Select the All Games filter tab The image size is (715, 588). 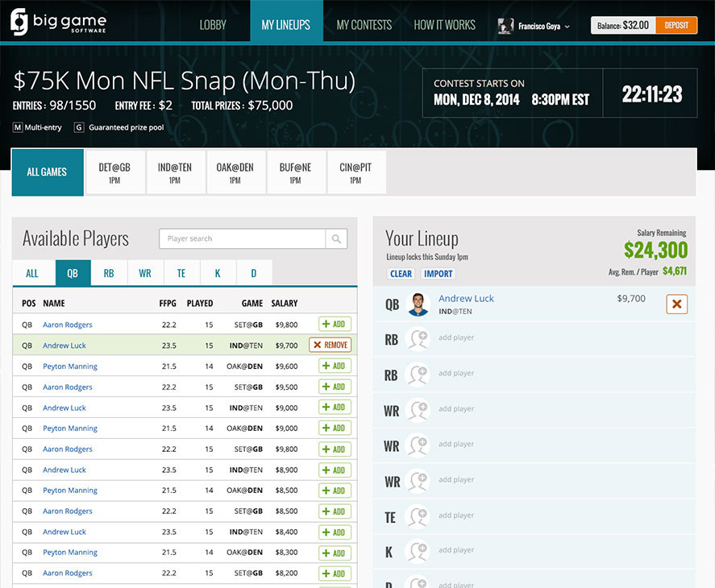coord(48,172)
